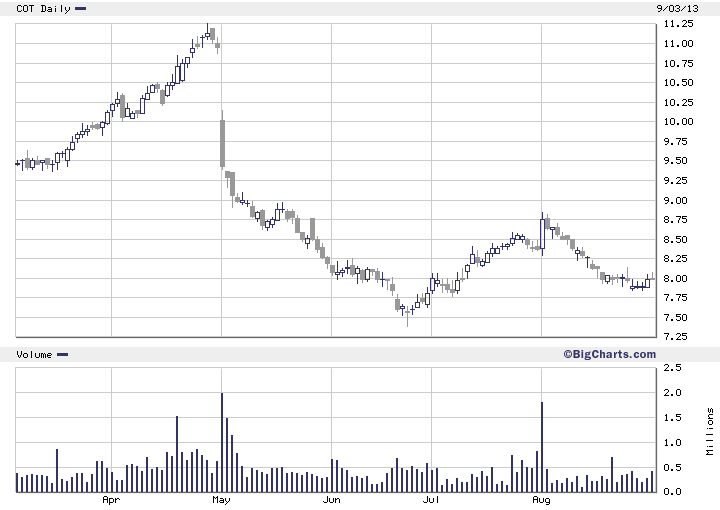Click the 1.0 volume axis label
The image size is (720, 510).
672,443
